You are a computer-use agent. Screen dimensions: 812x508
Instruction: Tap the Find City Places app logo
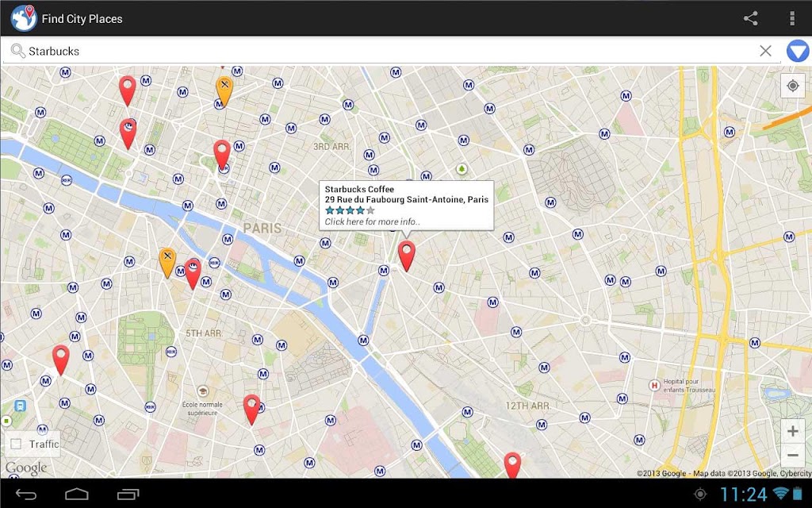[x=23, y=18]
